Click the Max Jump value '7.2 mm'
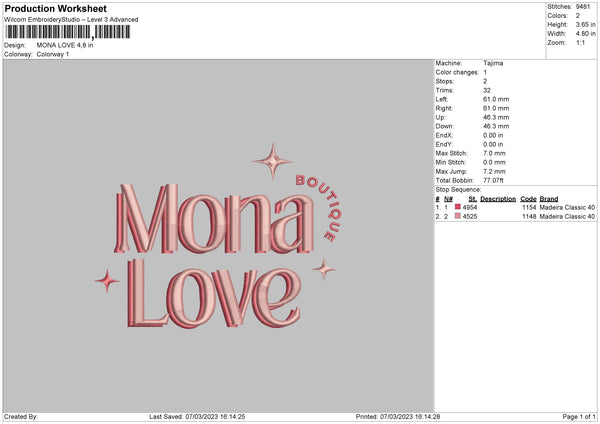The width and height of the screenshot is (600, 424). (x=494, y=171)
